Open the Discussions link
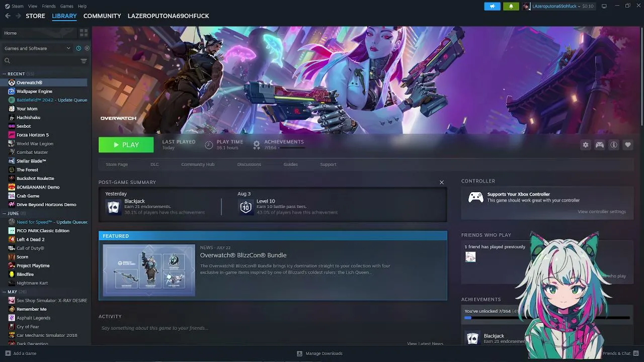This screenshot has height=362, width=644. [x=249, y=164]
